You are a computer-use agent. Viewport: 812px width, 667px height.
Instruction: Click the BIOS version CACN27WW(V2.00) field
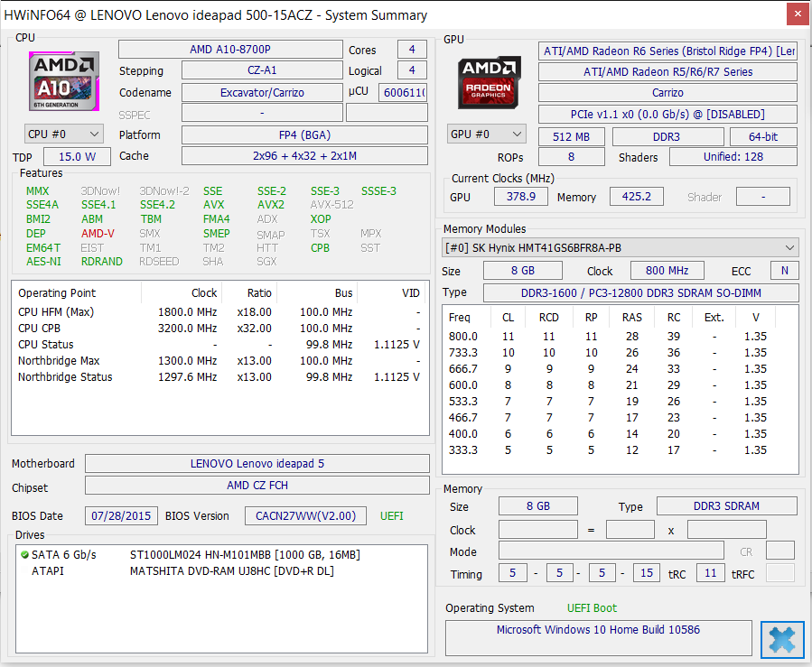(x=305, y=516)
